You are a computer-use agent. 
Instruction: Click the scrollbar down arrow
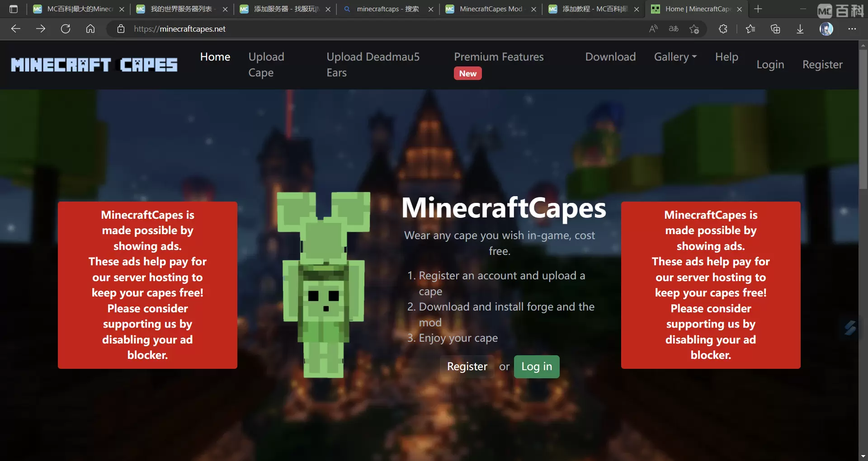click(x=863, y=456)
